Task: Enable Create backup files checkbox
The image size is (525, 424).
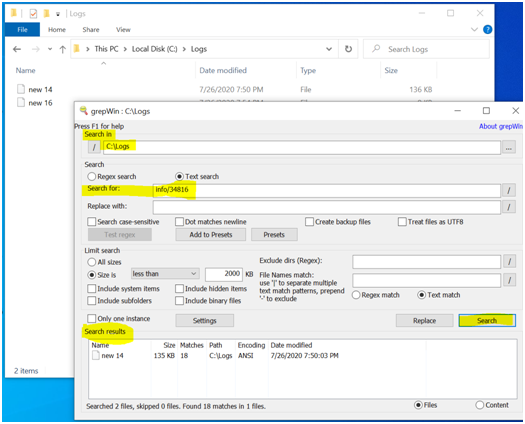Action: [x=309, y=222]
